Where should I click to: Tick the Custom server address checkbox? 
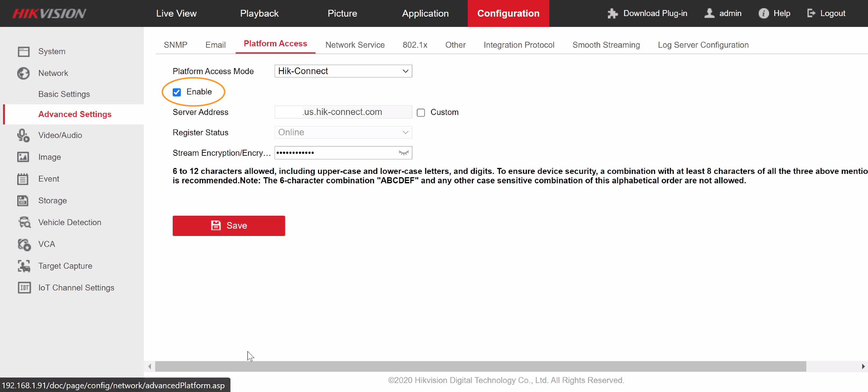[420, 112]
